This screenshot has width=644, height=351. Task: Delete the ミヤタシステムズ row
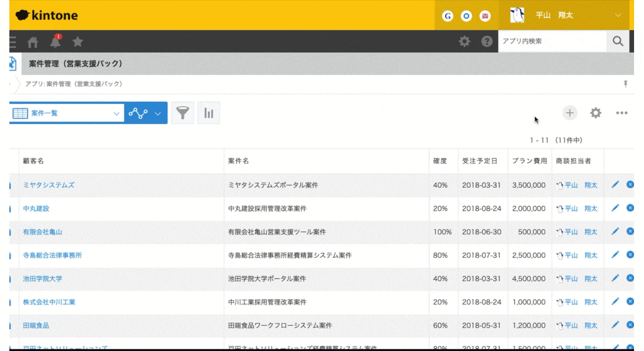(630, 185)
